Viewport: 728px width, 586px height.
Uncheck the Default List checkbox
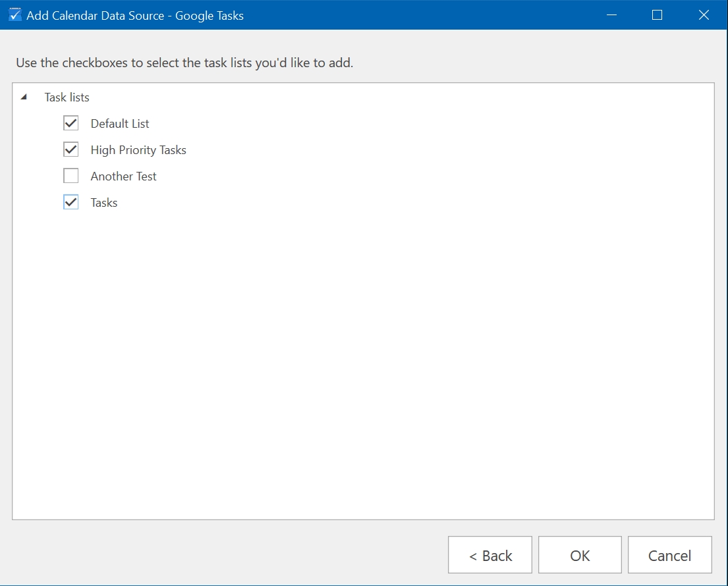pyautogui.click(x=70, y=123)
